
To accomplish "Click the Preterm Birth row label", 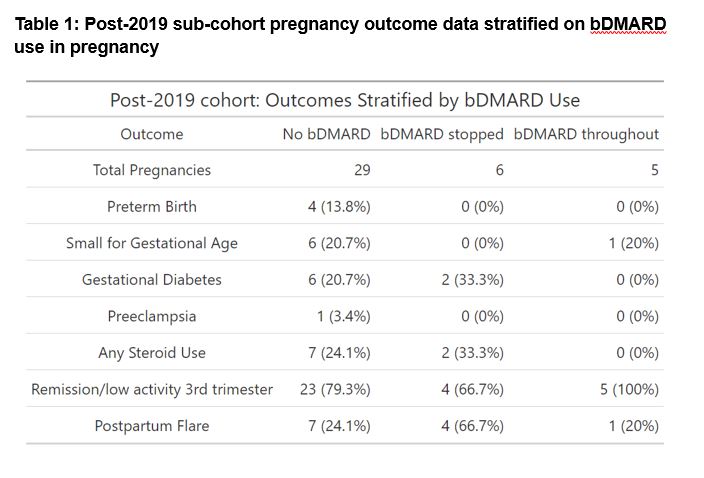I will (x=152, y=207).
